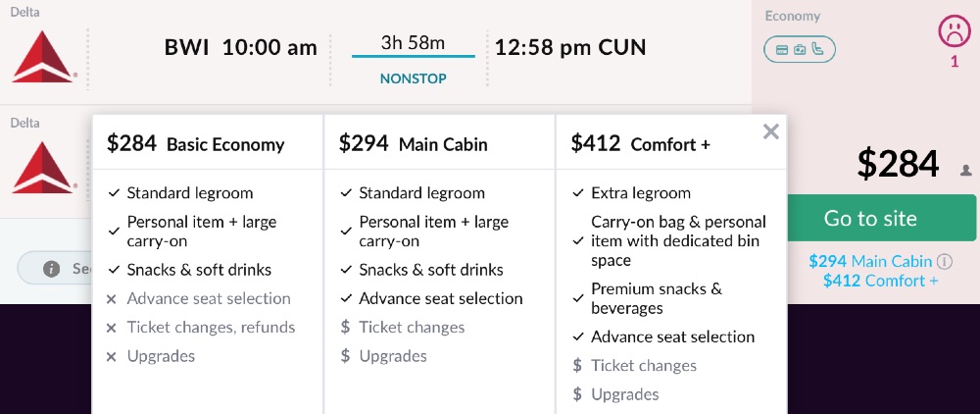Click the Extra legroom feature in Comfort +
Screen dimensions: 980x414
point(640,193)
